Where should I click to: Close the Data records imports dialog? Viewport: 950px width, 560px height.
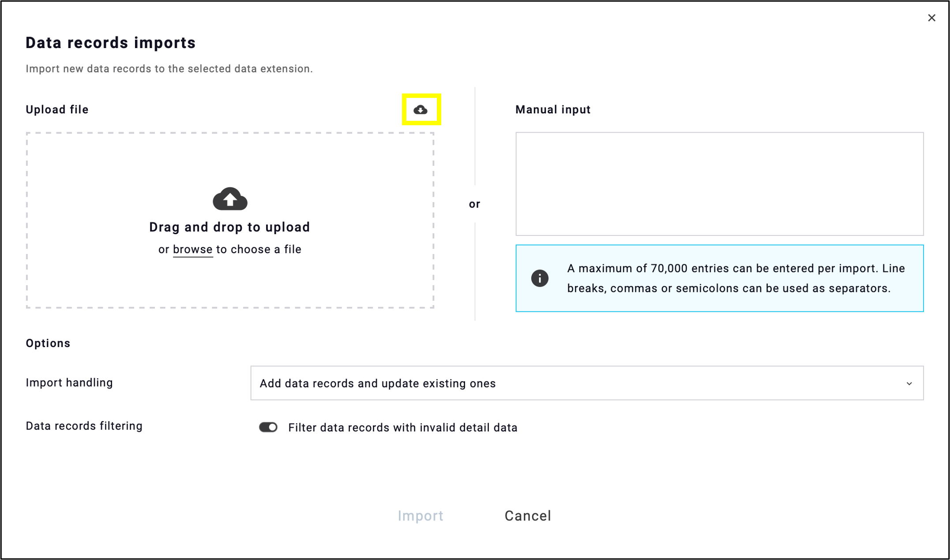click(x=931, y=18)
